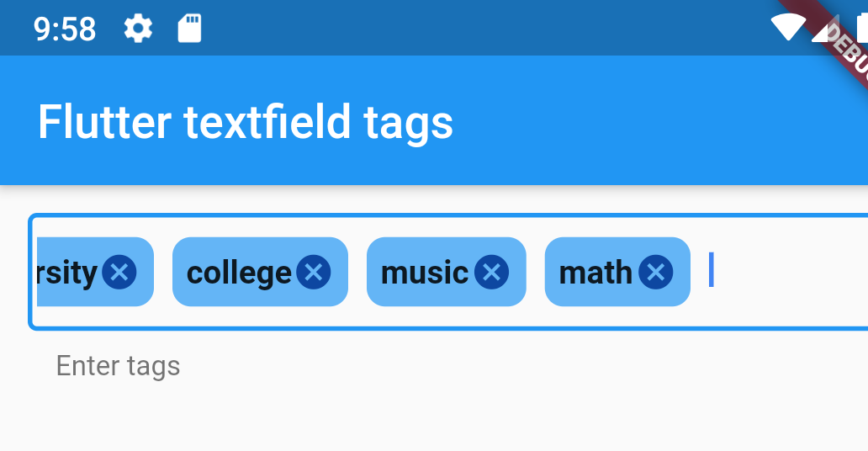Tap the settings gear in status bar

(138, 29)
